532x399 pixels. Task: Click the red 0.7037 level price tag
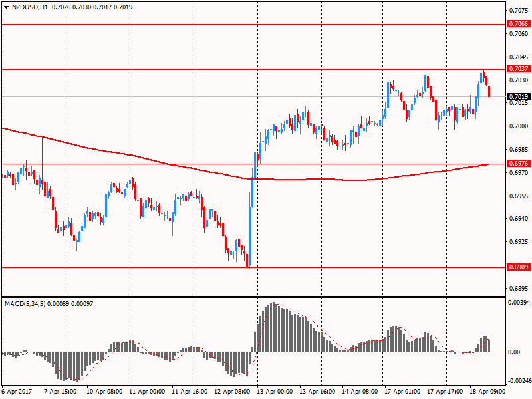coord(519,69)
